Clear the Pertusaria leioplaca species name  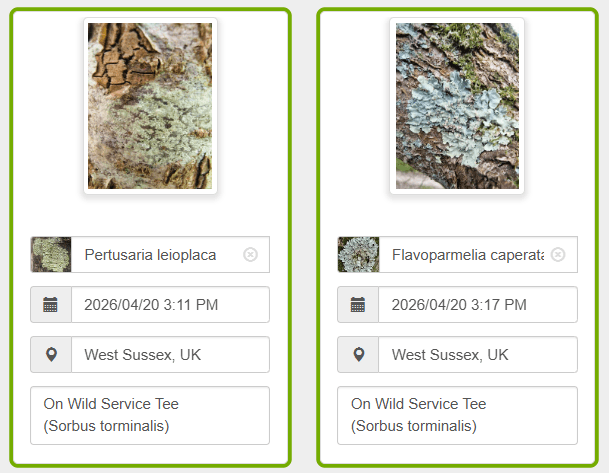point(250,255)
